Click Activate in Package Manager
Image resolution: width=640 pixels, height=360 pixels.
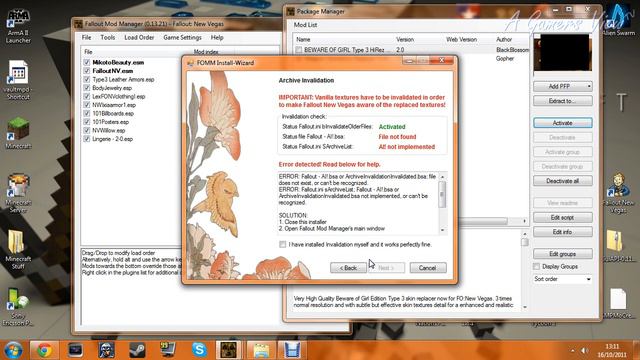(562, 123)
